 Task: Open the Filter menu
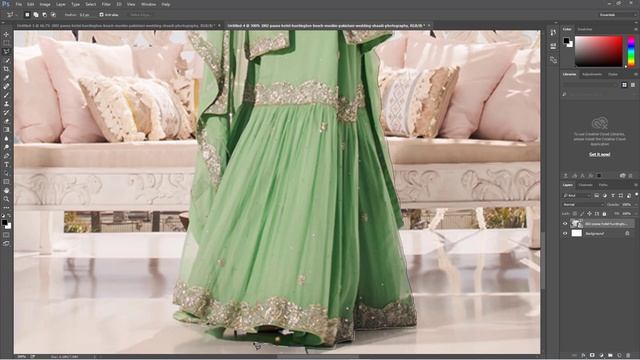(x=106, y=4)
